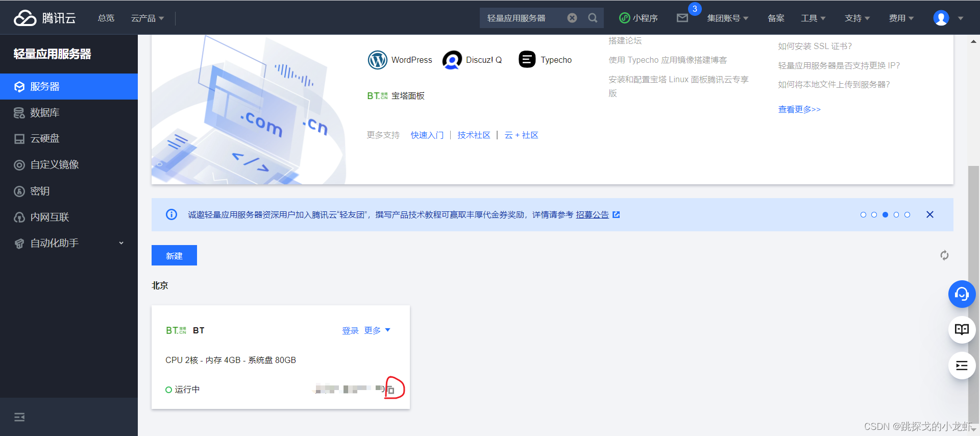The width and height of the screenshot is (980, 436).
Task: Expand the arrow beside the user avatar
Action: coord(961,18)
